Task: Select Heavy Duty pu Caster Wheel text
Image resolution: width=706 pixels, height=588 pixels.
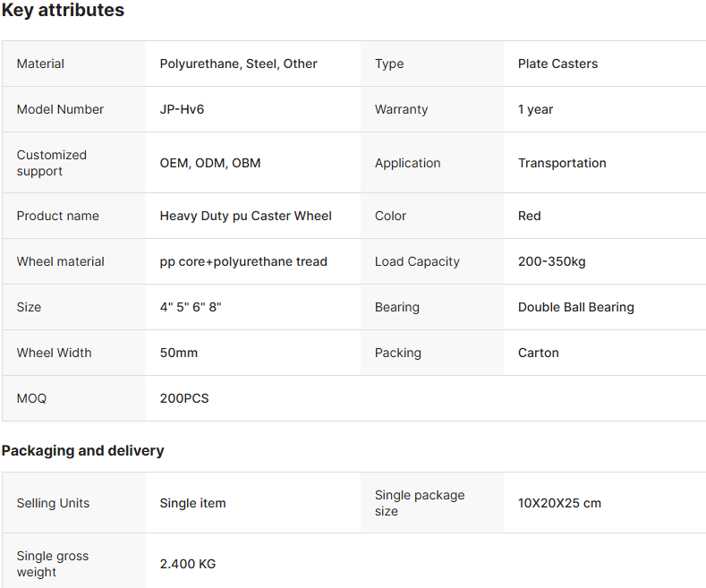Action: (245, 216)
